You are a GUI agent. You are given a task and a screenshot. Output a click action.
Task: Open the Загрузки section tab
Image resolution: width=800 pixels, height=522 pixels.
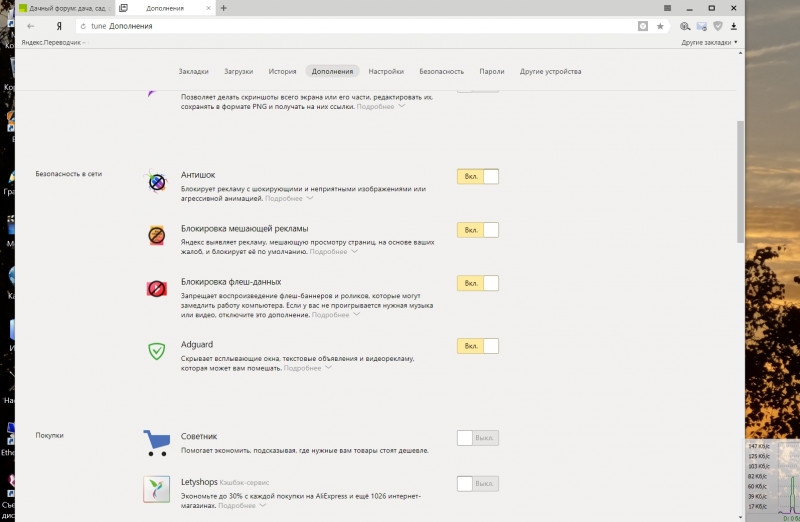pos(238,71)
